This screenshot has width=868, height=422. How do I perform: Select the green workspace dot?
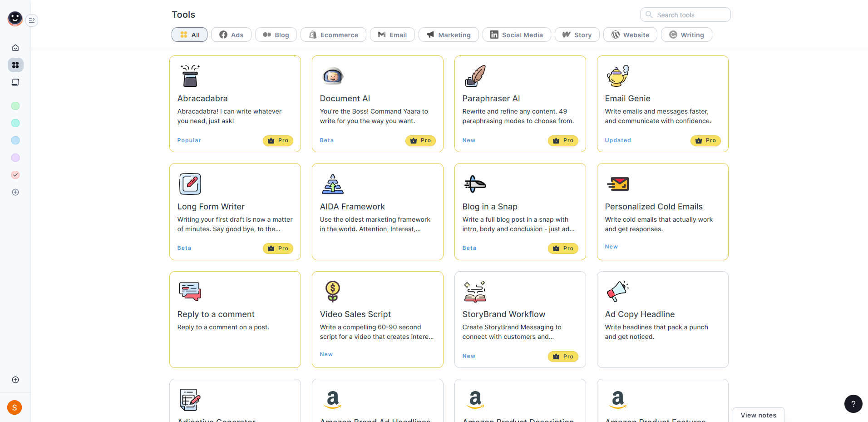[15, 106]
